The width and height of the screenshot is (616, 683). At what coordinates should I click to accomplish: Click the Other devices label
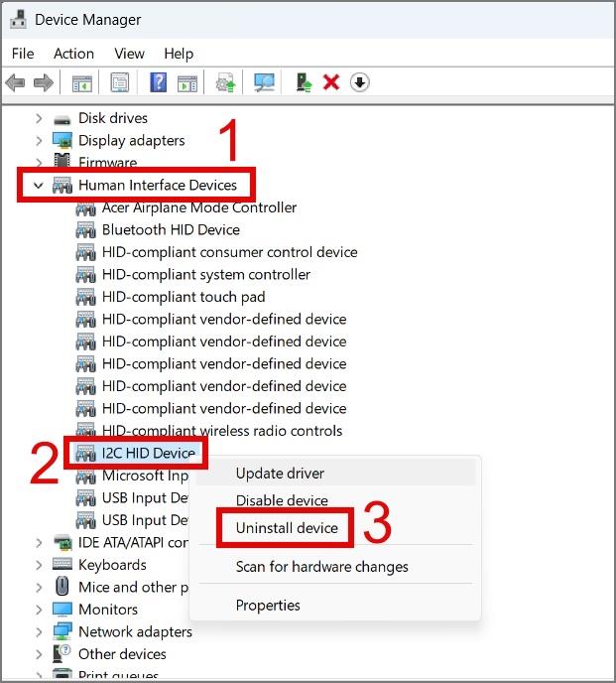(x=122, y=654)
